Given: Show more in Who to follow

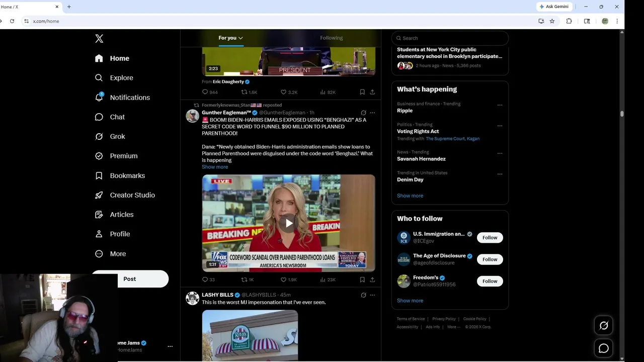Looking at the screenshot, I should [410, 301].
